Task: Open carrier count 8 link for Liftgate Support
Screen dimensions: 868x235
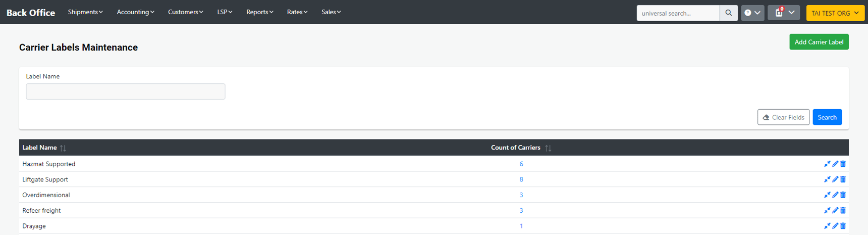Action: 521,179
